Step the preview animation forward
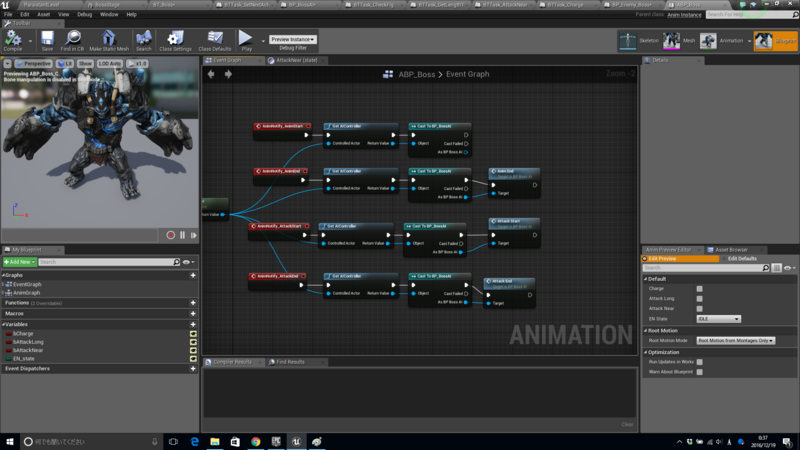Viewport: 800px width, 450px height. point(193,235)
